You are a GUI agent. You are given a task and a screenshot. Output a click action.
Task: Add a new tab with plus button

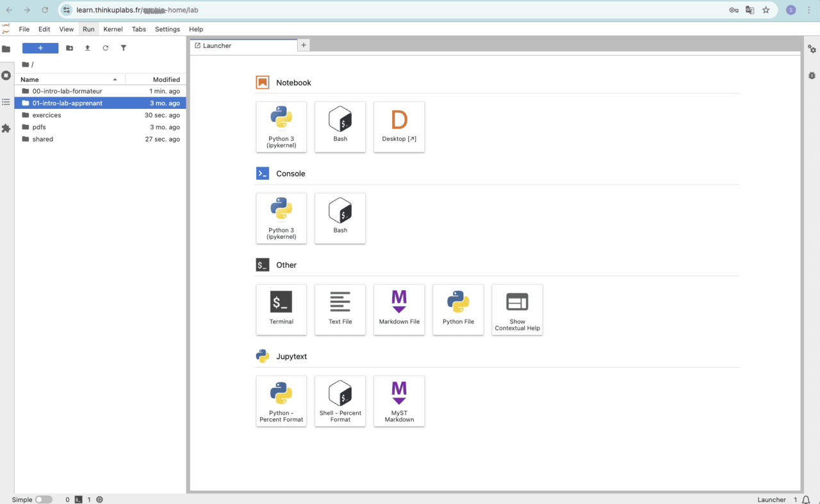(304, 45)
